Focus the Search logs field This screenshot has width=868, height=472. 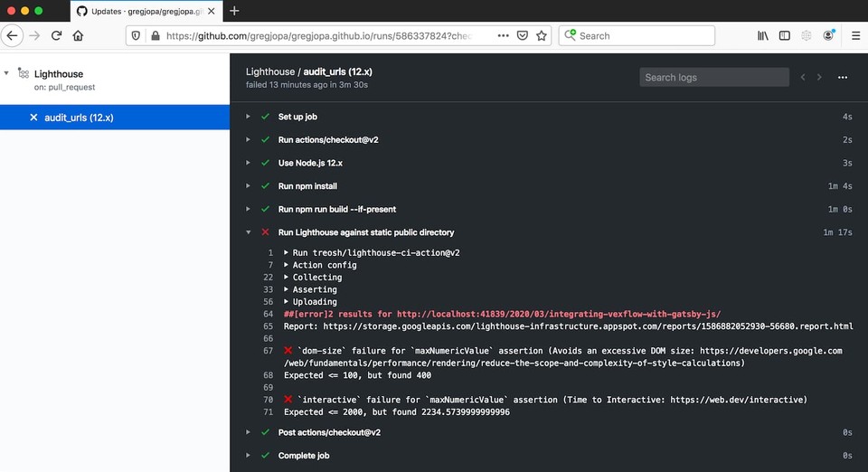714,77
